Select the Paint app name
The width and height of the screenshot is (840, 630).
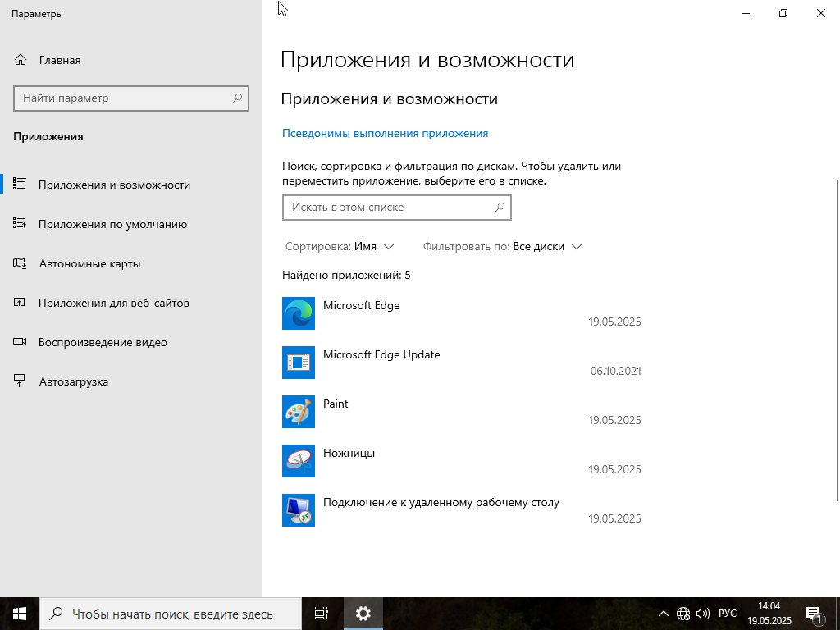point(336,404)
